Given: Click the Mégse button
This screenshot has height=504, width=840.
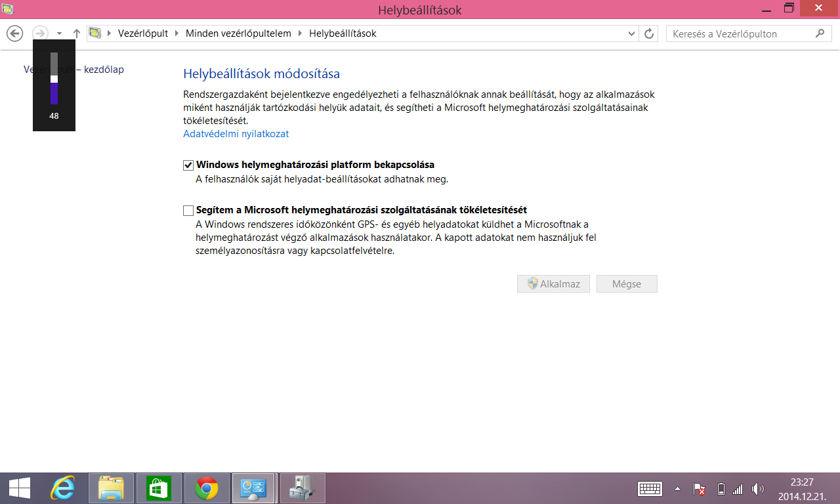Looking at the screenshot, I should click(627, 284).
